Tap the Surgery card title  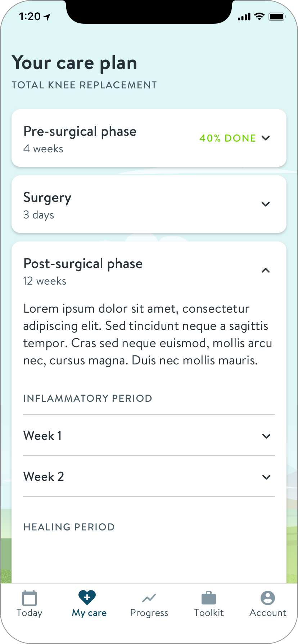point(48,198)
